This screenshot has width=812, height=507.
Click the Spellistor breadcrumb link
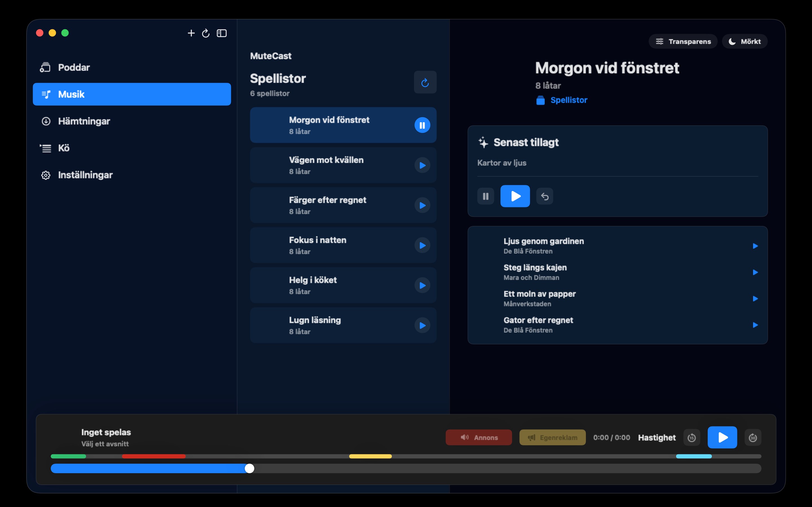click(569, 100)
